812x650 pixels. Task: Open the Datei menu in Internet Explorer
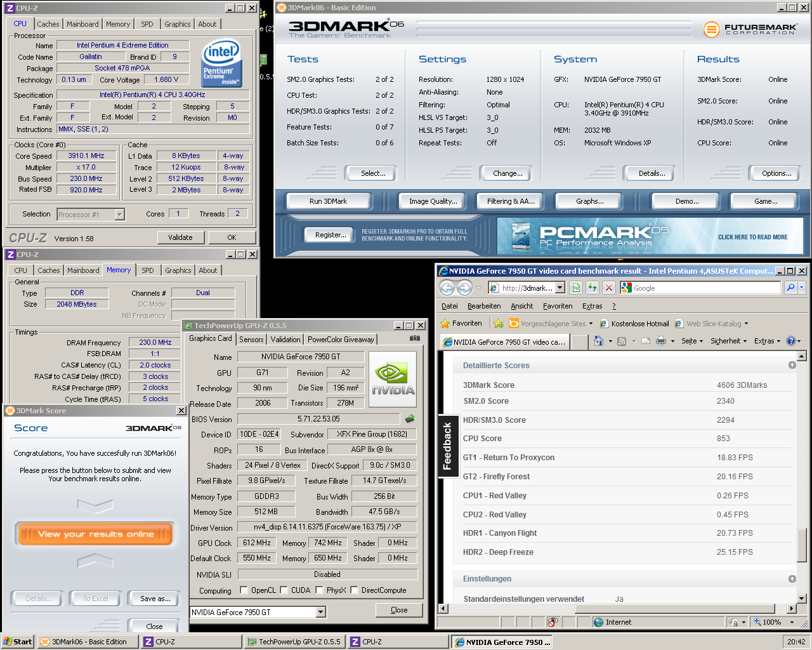point(450,306)
